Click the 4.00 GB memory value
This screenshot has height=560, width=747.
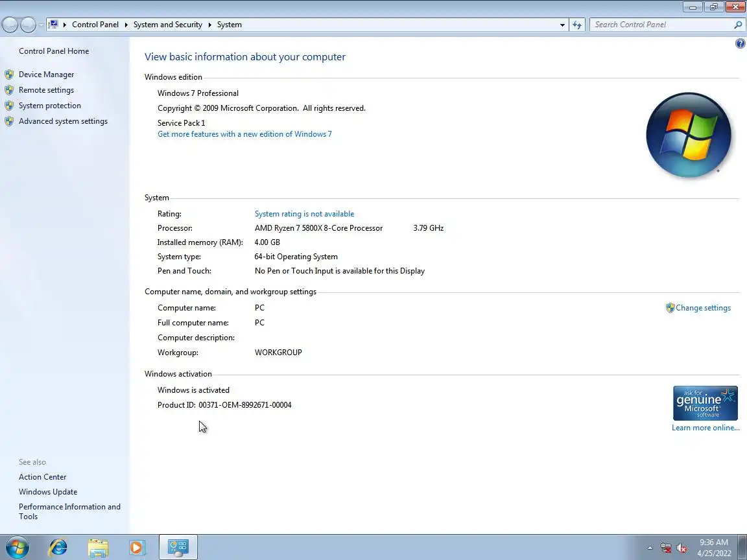[267, 242]
